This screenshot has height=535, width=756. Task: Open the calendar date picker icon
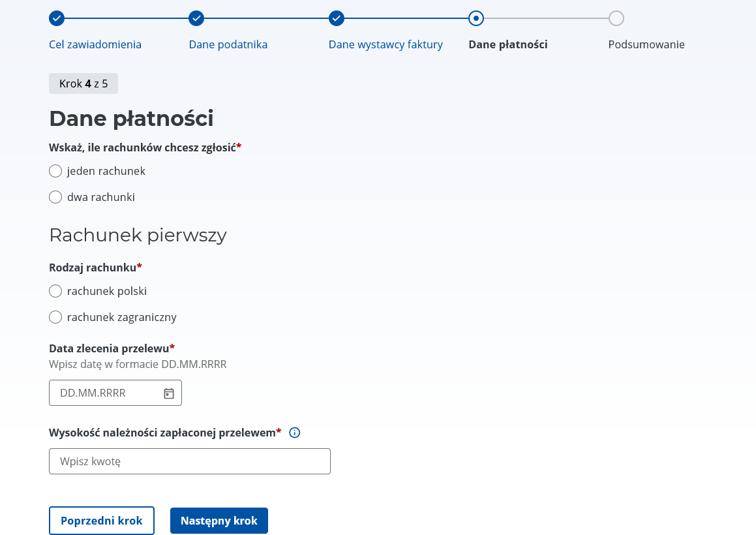click(169, 393)
